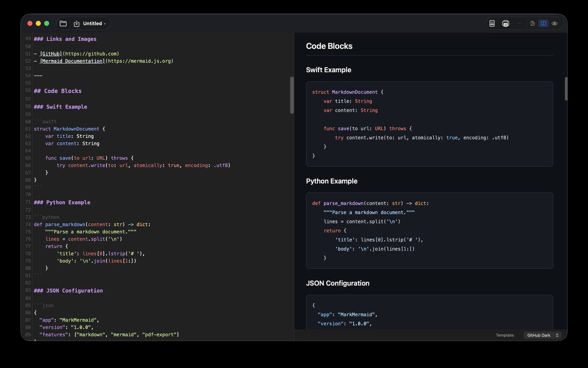The height and width of the screenshot is (368, 588).
Task: Click the ```python fence line in editor
Action: point(47,217)
